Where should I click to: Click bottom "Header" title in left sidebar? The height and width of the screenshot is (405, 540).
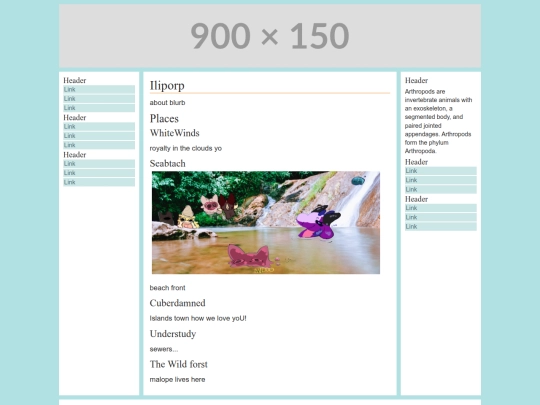pos(75,155)
